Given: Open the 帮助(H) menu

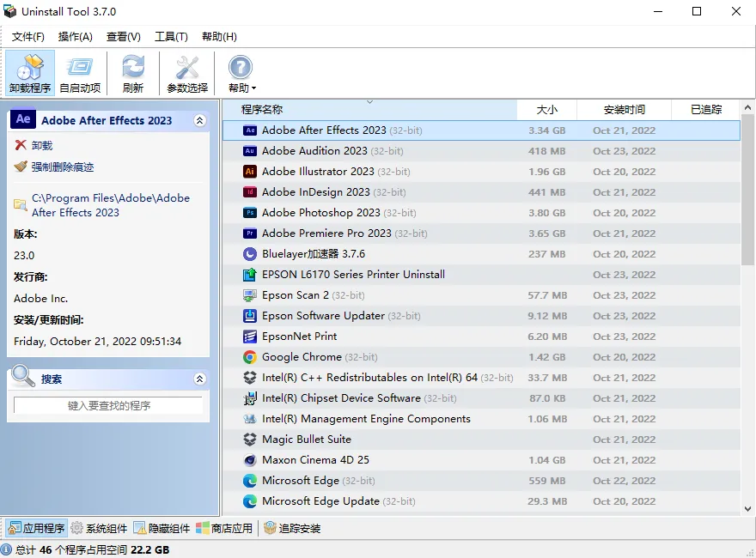Looking at the screenshot, I should point(219,37).
